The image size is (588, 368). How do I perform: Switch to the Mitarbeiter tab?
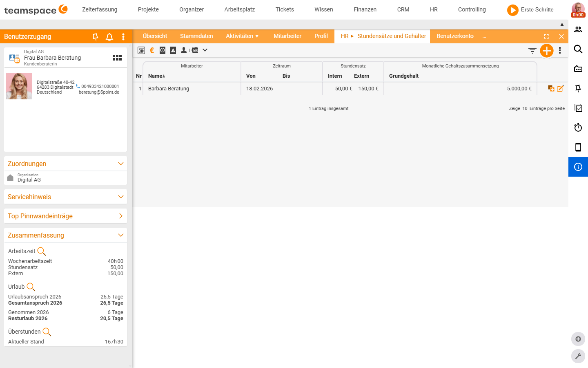coord(287,36)
